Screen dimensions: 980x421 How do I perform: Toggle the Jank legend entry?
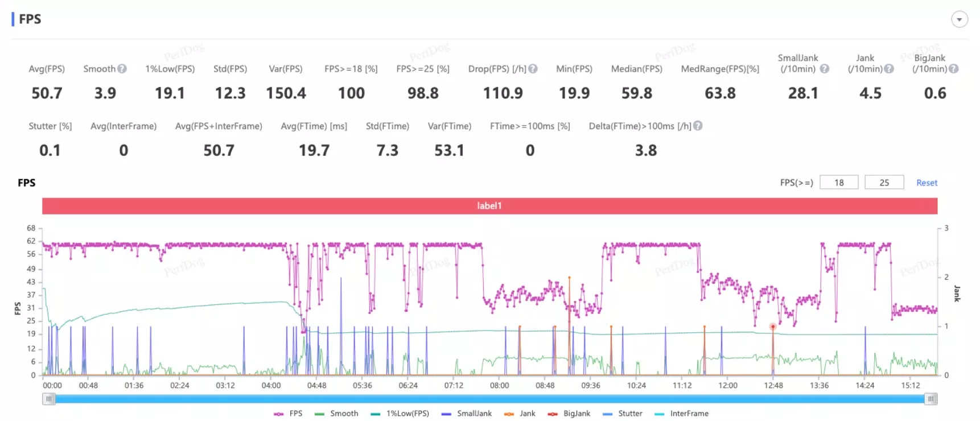point(520,414)
